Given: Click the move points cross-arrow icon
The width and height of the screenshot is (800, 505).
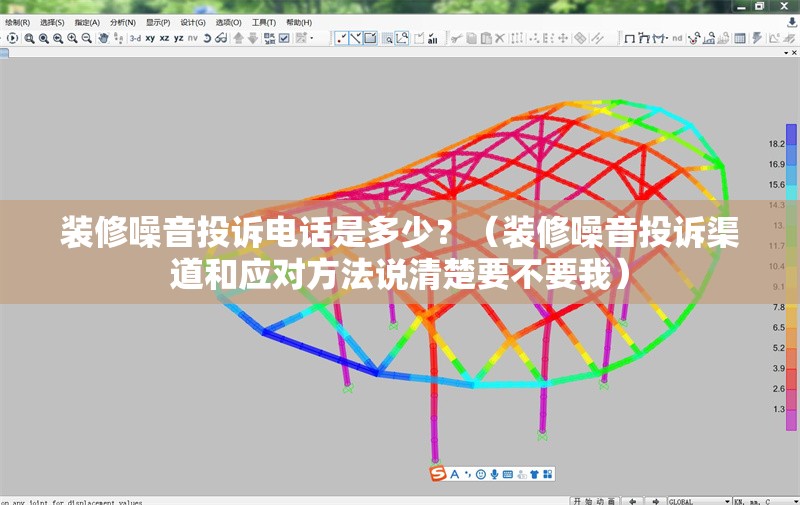Looking at the screenshot, I should [x=563, y=38].
